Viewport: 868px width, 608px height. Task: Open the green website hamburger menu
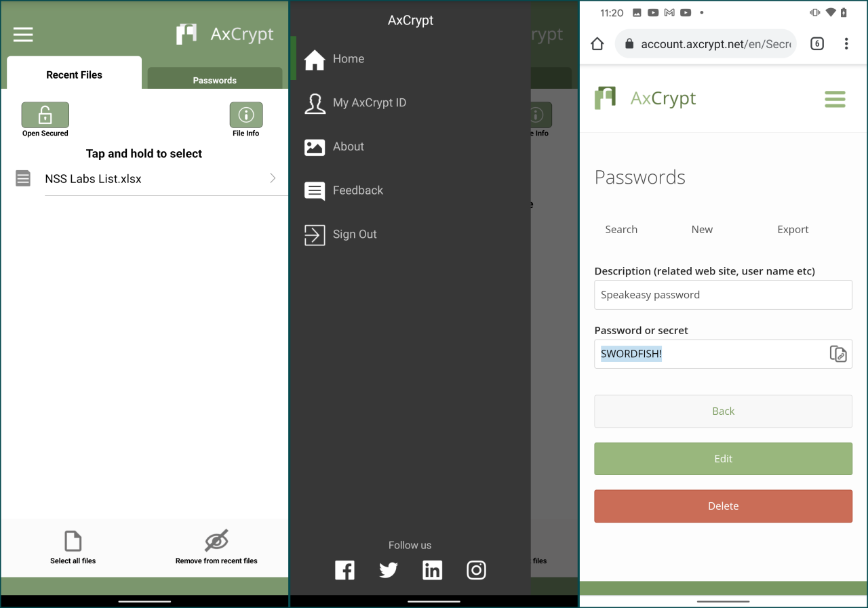pos(835,99)
